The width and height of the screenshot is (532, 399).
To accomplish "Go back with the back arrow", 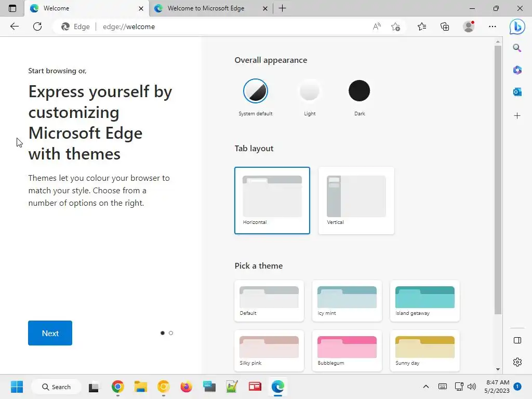I will pos(14,26).
